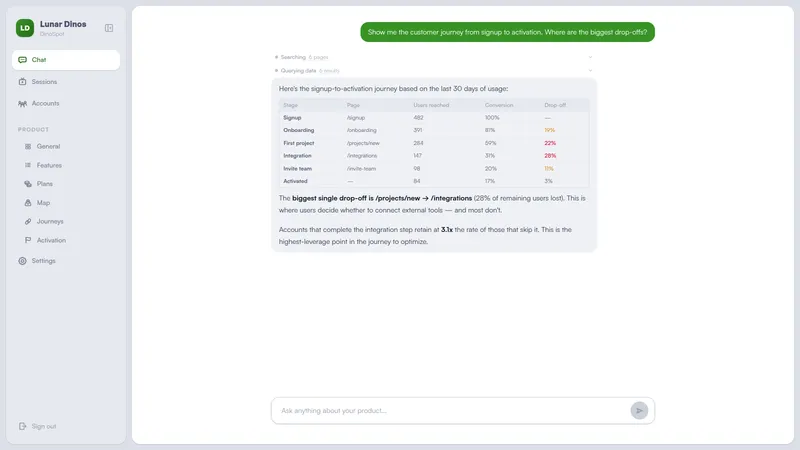Click the Map icon in the sidebar
This screenshot has width=800, height=450.
pyautogui.click(x=28, y=203)
